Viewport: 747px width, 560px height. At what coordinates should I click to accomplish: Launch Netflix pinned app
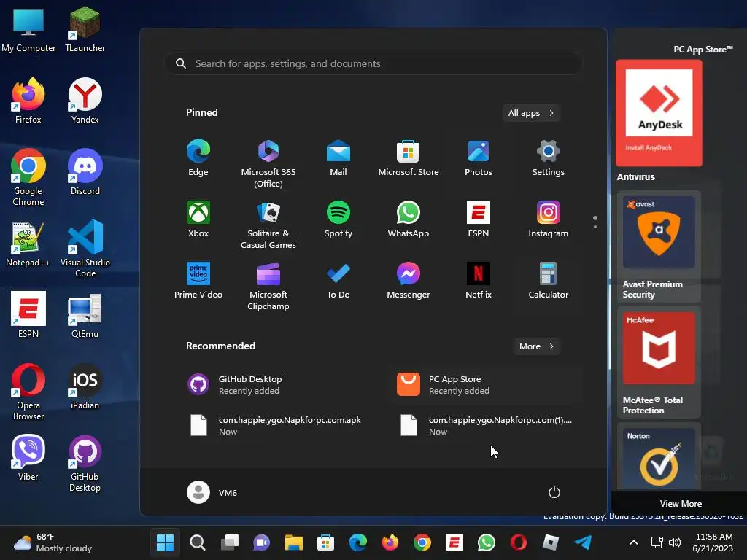(479, 281)
